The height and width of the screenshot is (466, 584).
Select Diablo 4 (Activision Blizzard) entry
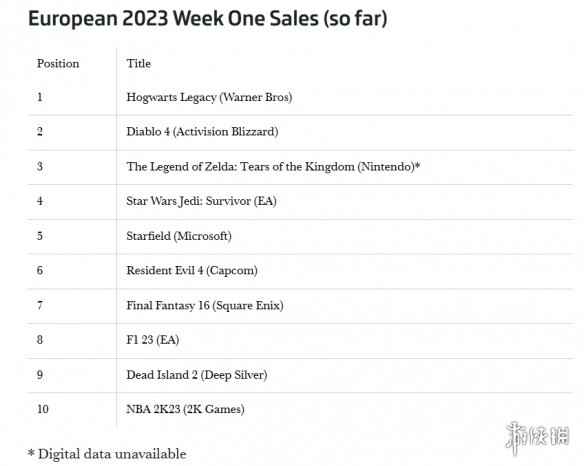tap(202, 132)
